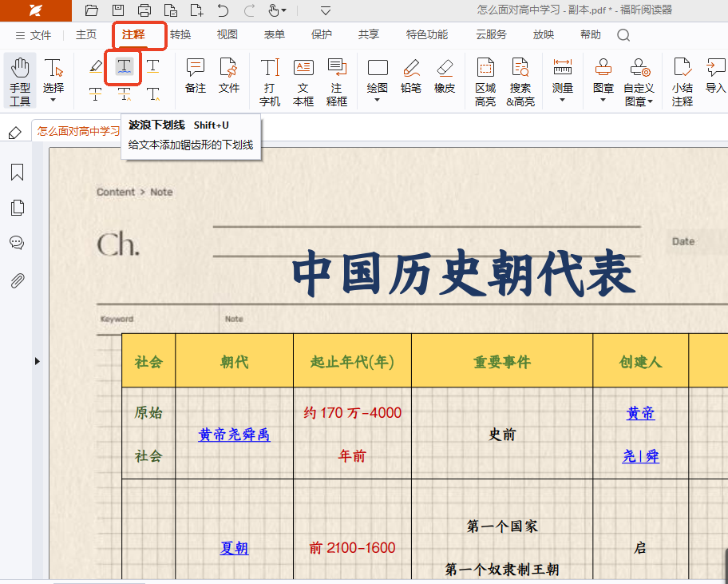Follow the 夏朝 hyperlink in the table
Screen dimensions: 728x584
234,548
